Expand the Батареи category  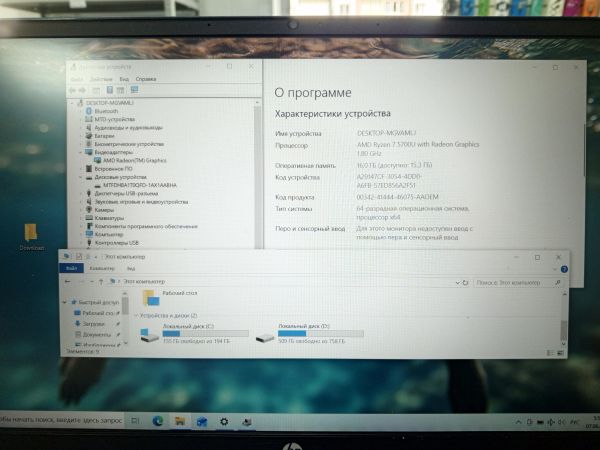pyautogui.click(x=81, y=136)
